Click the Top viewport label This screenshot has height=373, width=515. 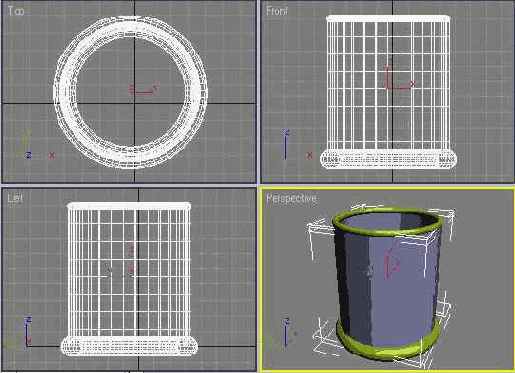pyautogui.click(x=16, y=11)
